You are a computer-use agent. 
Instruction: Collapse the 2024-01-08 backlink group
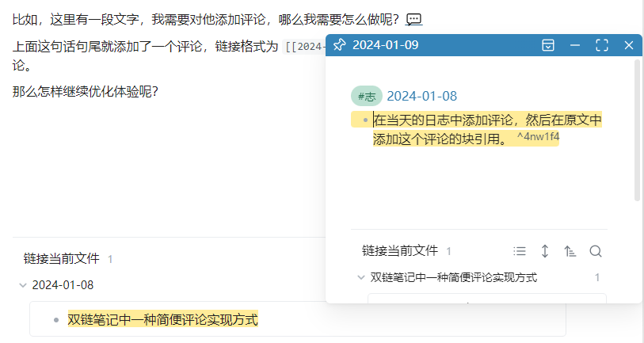pyautogui.click(x=22, y=285)
